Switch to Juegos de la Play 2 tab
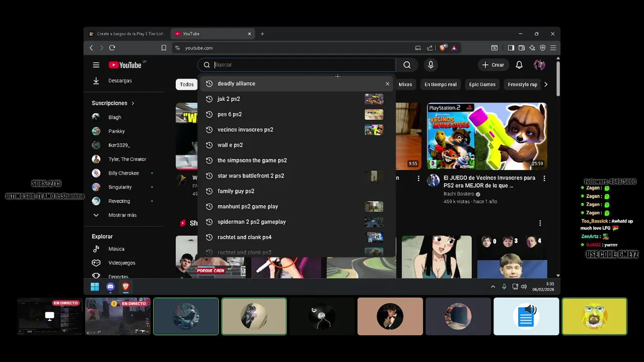 click(x=127, y=34)
